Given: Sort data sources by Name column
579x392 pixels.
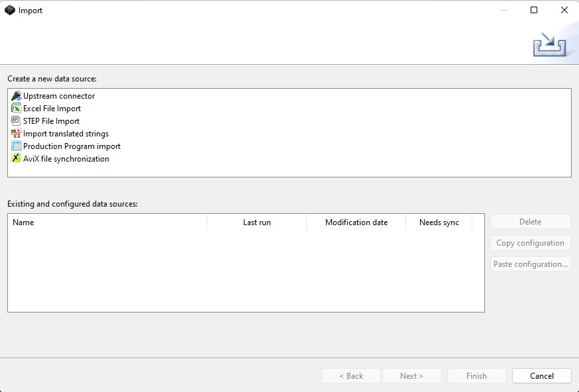Looking at the screenshot, I should tap(107, 222).
